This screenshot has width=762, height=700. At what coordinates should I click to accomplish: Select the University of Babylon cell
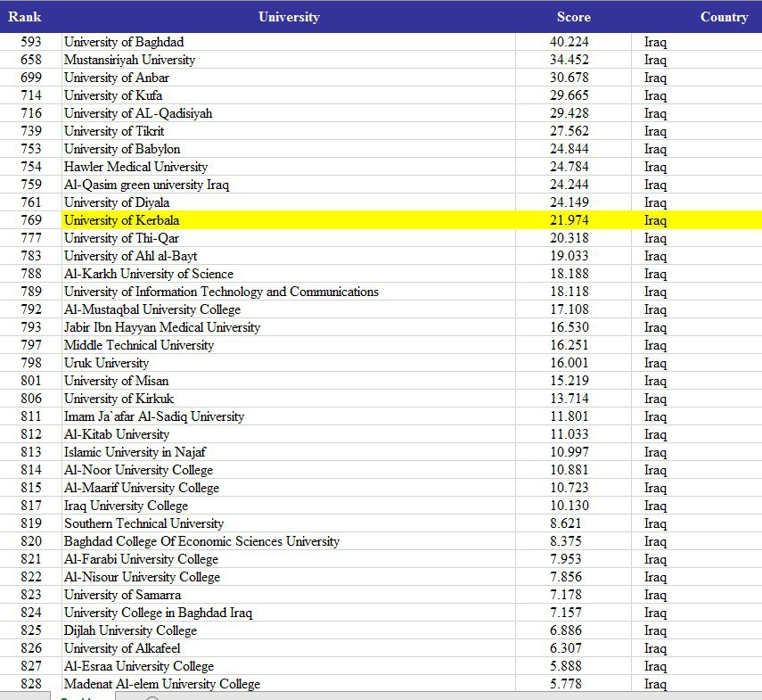(x=289, y=149)
